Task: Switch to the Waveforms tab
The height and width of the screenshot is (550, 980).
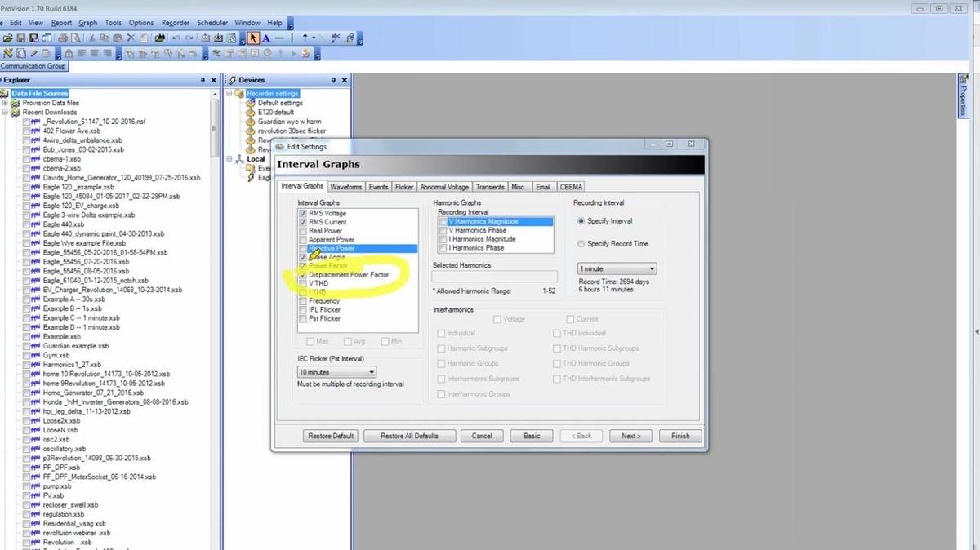Action: click(x=346, y=187)
